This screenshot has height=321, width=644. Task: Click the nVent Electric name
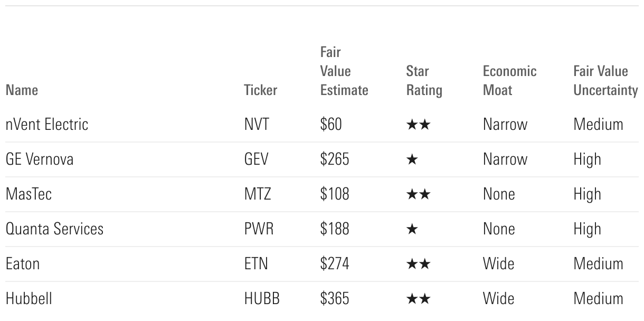pos(46,125)
